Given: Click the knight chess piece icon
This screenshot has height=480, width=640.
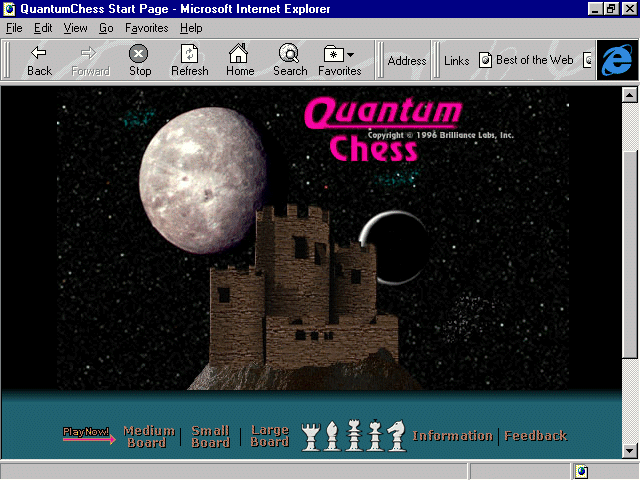Looking at the screenshot, I should (397, 436).
